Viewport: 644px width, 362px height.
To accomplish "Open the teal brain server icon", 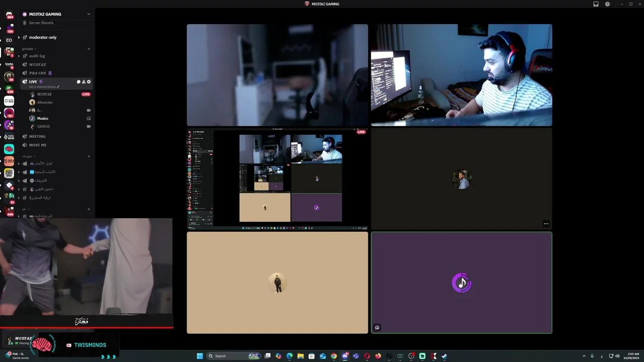I will click(x=9, y=149).
